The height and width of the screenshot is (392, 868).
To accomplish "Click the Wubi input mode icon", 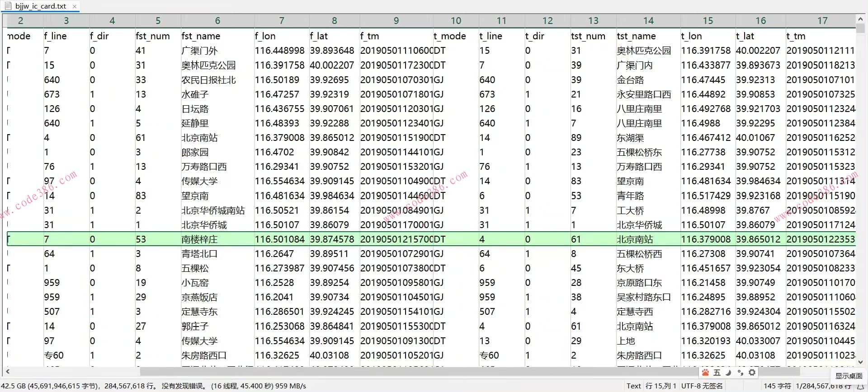I will click(x=717, y=373).
